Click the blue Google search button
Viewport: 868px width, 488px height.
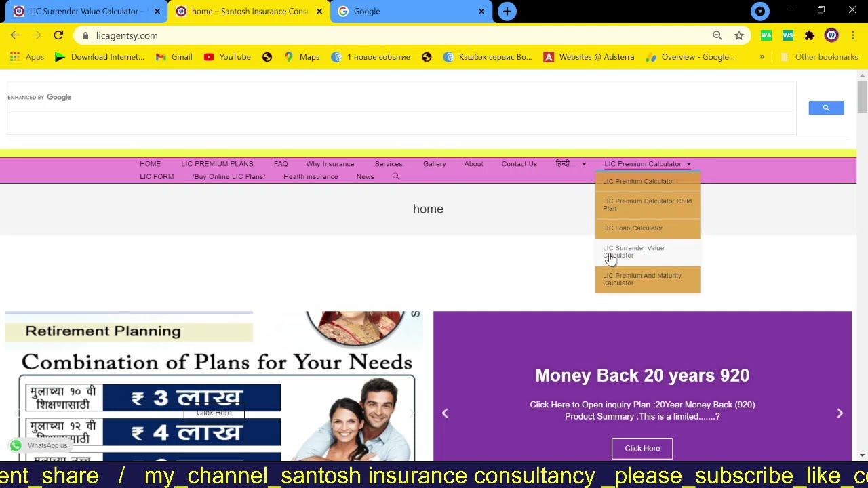point(826,108)
